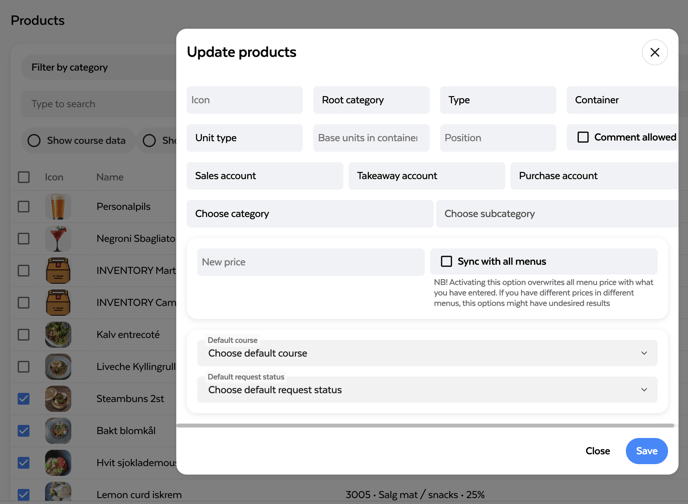Close the Update products dialog with the X
This screenshot has width=688, height=504.
pyautogui.click(x=655, y=52)
